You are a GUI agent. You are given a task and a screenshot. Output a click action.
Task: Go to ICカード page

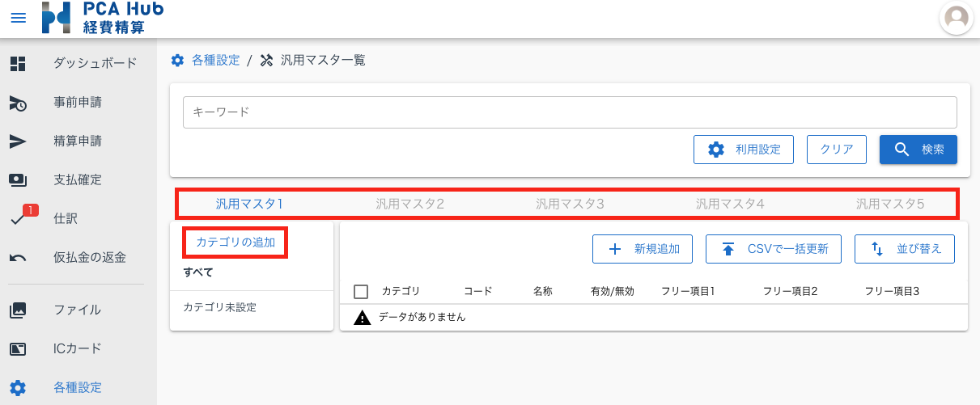(x=78, y=349)
